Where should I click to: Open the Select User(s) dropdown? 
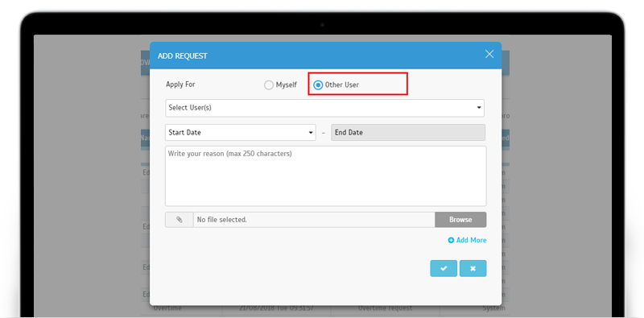pyautogui.click(x=324, y=108)
